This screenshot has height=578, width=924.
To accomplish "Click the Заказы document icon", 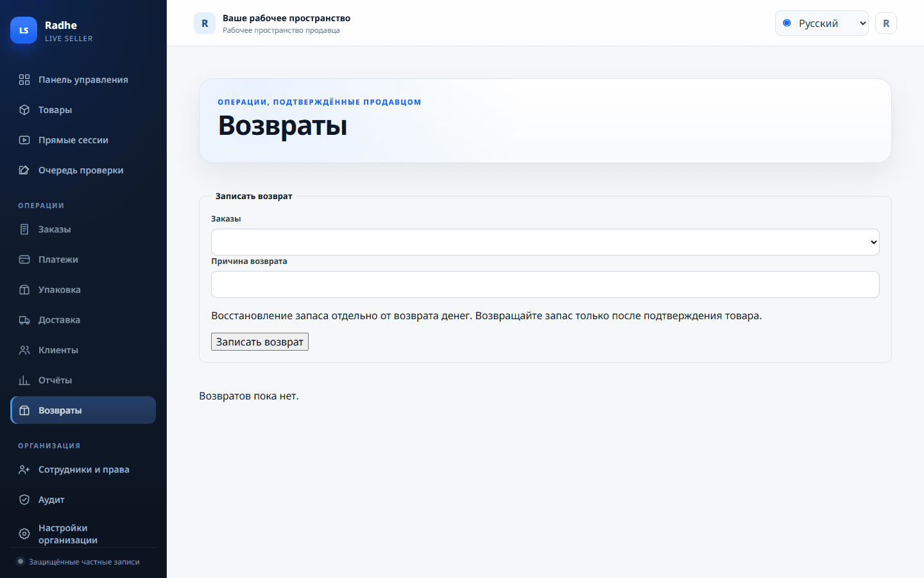I will click(x=24, y=229).
